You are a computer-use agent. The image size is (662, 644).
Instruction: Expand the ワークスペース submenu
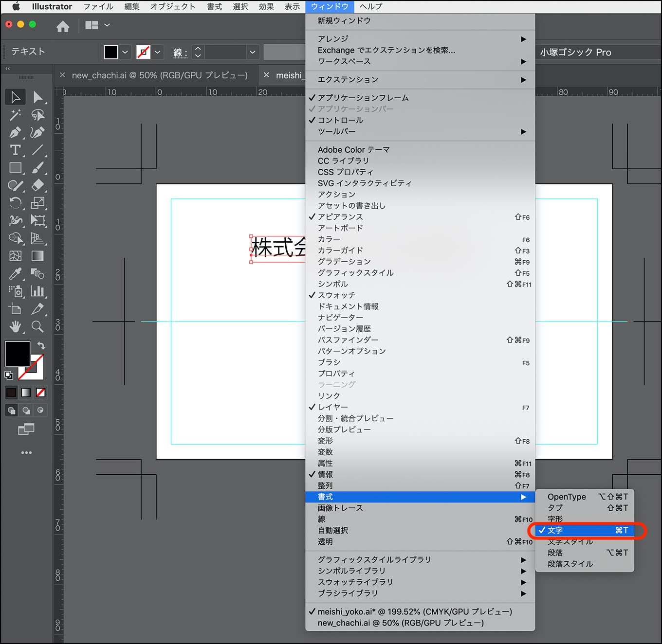click(x=420, y=61)
